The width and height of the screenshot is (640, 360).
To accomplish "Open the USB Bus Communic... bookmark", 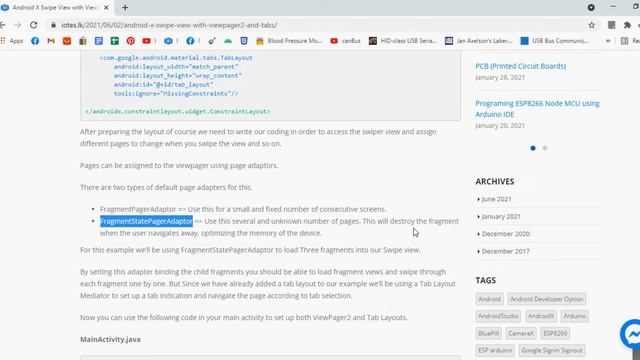I will 554,41.
